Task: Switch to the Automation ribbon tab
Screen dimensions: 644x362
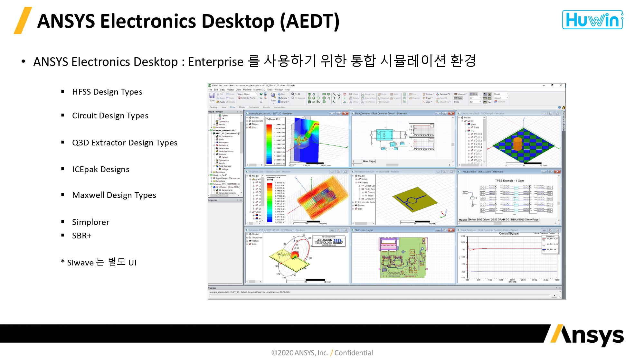Action: 279,107
